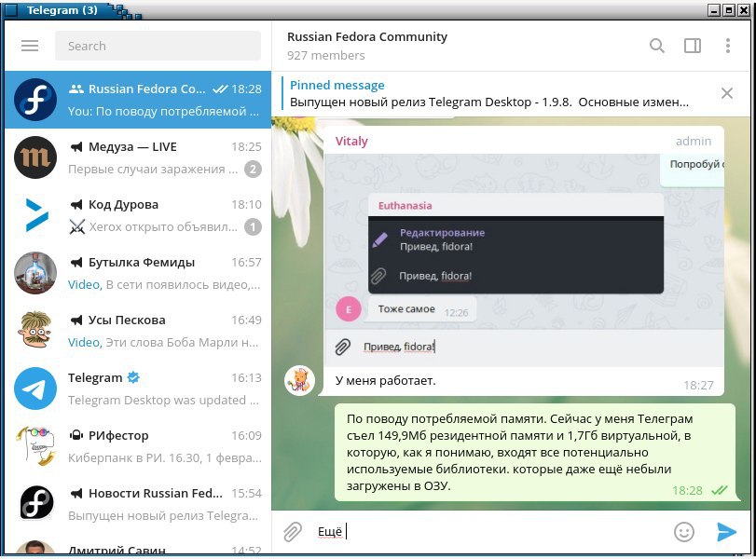
Task: Click the Search chats field
Action: (158, 46)
